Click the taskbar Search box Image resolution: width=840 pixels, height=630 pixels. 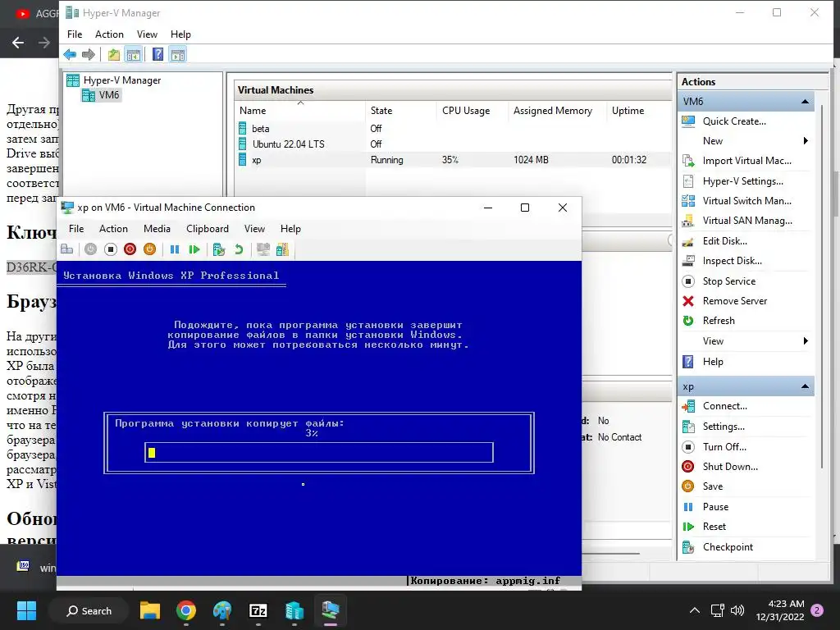pyautogui.click(x=89, y=610)
